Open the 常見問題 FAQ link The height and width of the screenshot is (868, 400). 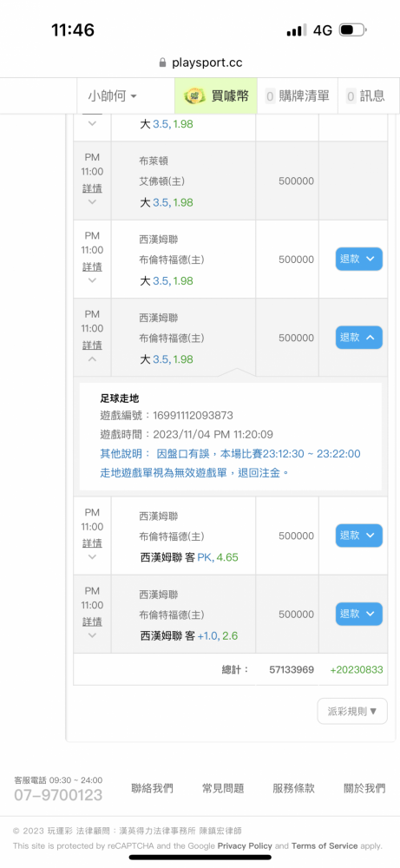(223, 788)
